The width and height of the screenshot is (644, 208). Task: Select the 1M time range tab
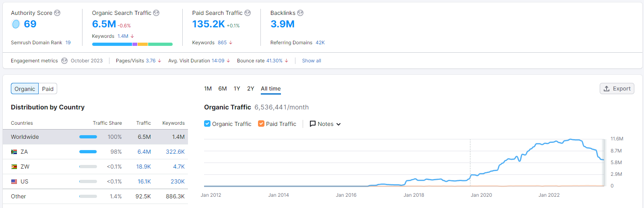click(208, 89)
